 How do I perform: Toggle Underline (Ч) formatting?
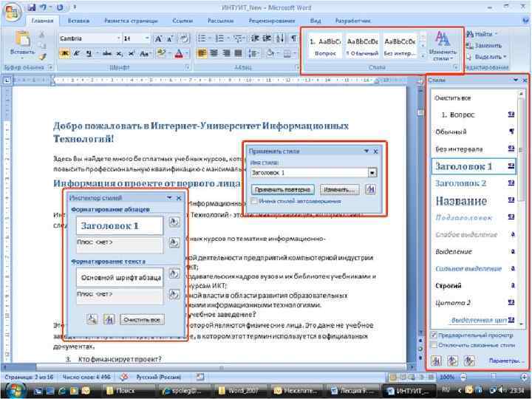89,53
